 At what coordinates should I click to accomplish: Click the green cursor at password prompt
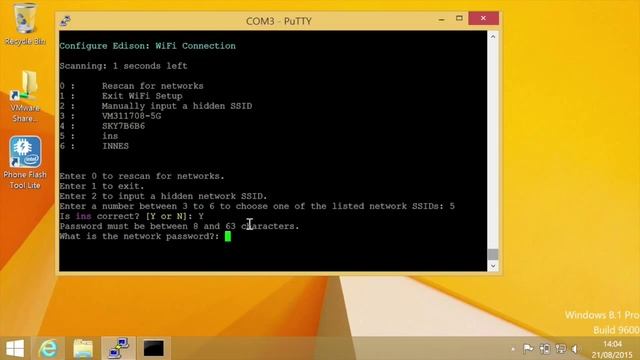click(228, 236)
